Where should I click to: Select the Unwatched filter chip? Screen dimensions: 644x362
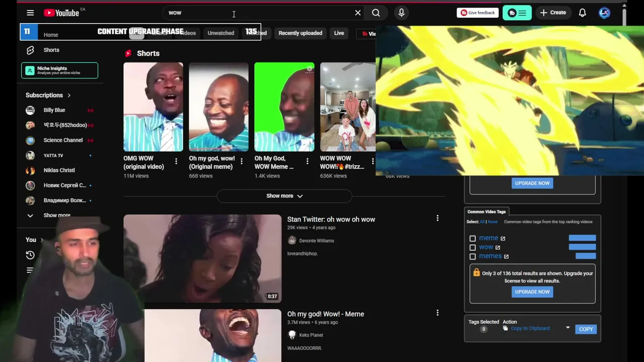pos(221,33)
